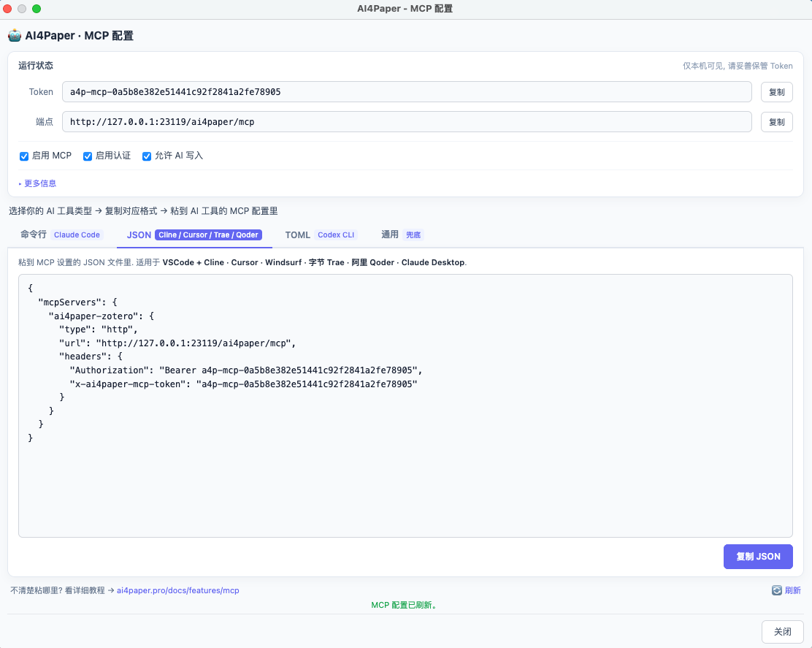Click the 刷新 link

(793, 590)
